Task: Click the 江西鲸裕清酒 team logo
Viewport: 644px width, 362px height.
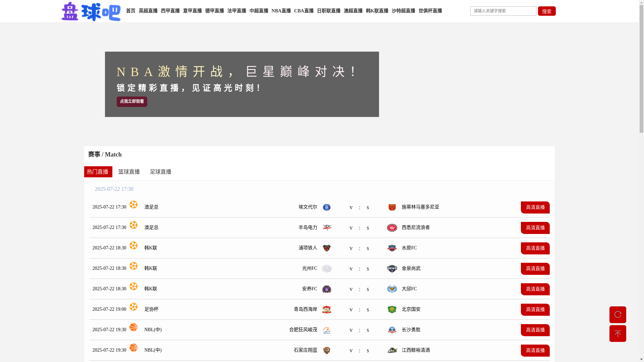Action: click(x=392, y=351)
